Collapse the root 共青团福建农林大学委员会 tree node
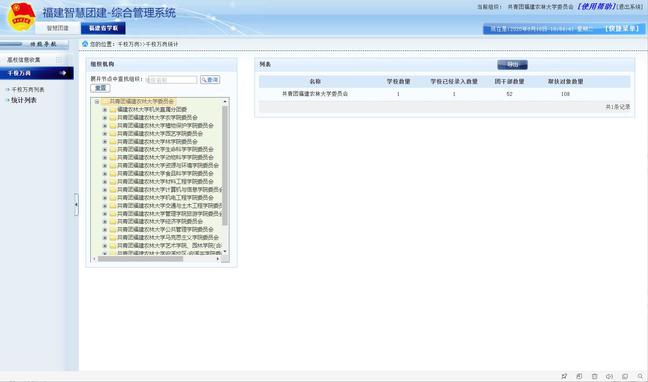 tap(97, 102)
